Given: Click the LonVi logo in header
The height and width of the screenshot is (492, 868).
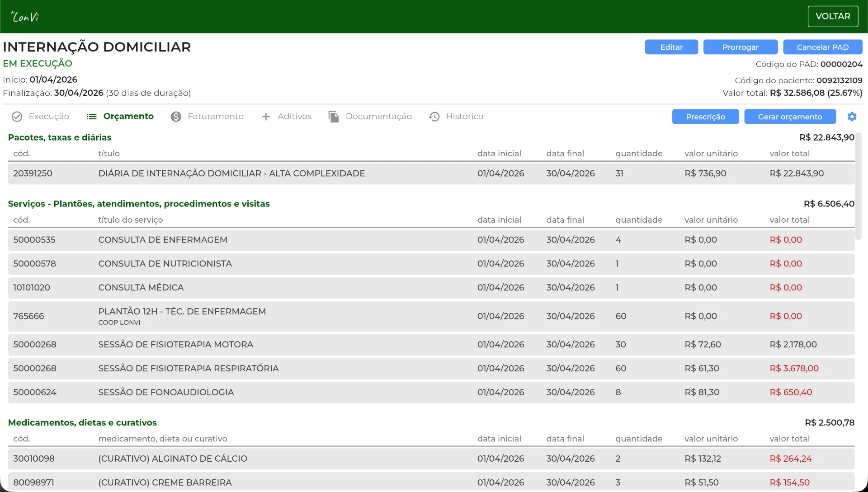Looking at the screenshot, I should (25, 17).
